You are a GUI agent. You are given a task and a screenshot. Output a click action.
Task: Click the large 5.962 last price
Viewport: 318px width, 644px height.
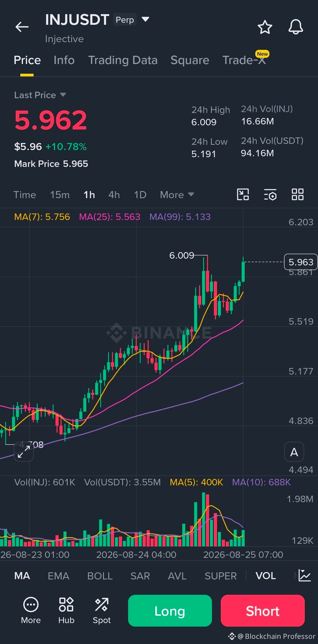pos(51,120)
